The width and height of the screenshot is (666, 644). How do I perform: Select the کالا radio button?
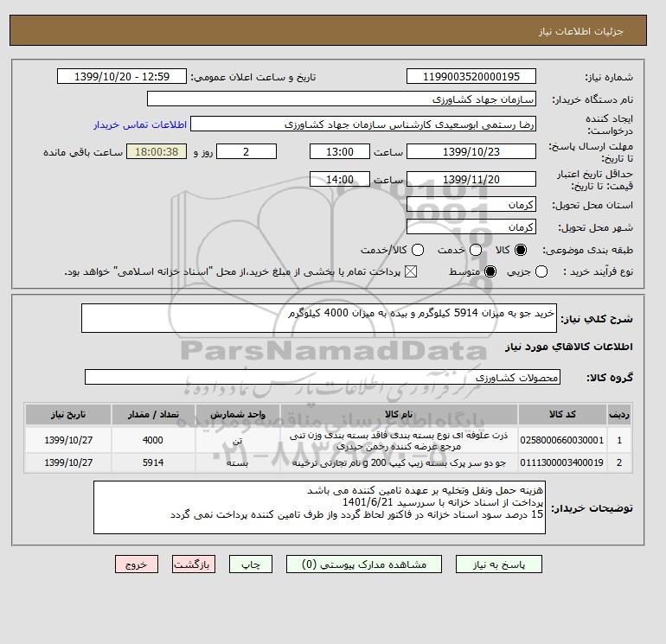pos(521,250)
